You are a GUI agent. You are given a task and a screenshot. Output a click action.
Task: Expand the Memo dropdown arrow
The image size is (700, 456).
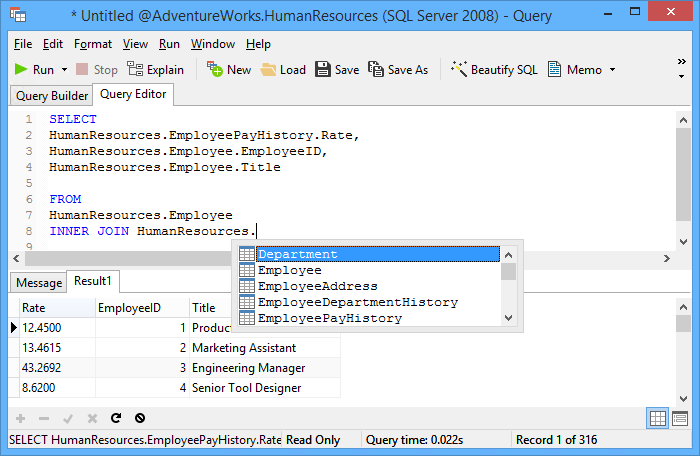click(x=612, y=70)
